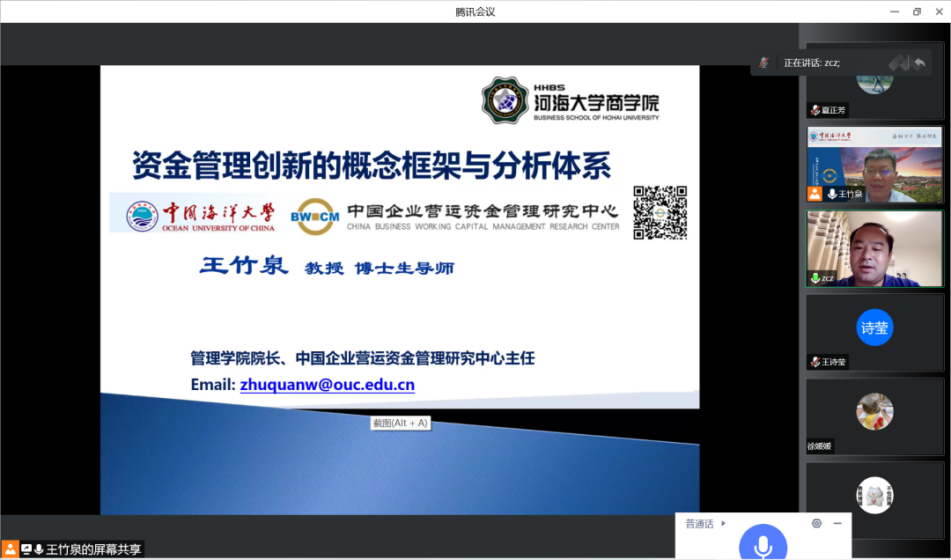Click 王竹泉 name on the slide
The height and width of the screenshot is (560, 951).
(x=244, y=265)
